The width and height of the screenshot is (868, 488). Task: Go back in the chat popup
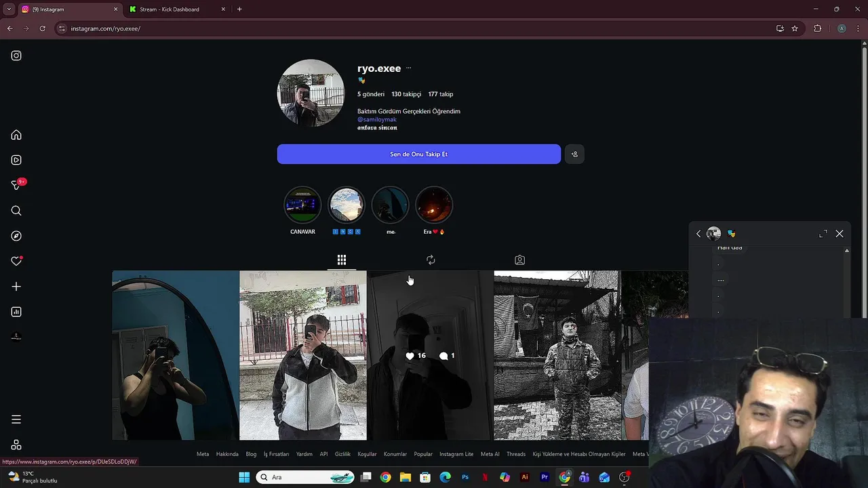point(698,234)
